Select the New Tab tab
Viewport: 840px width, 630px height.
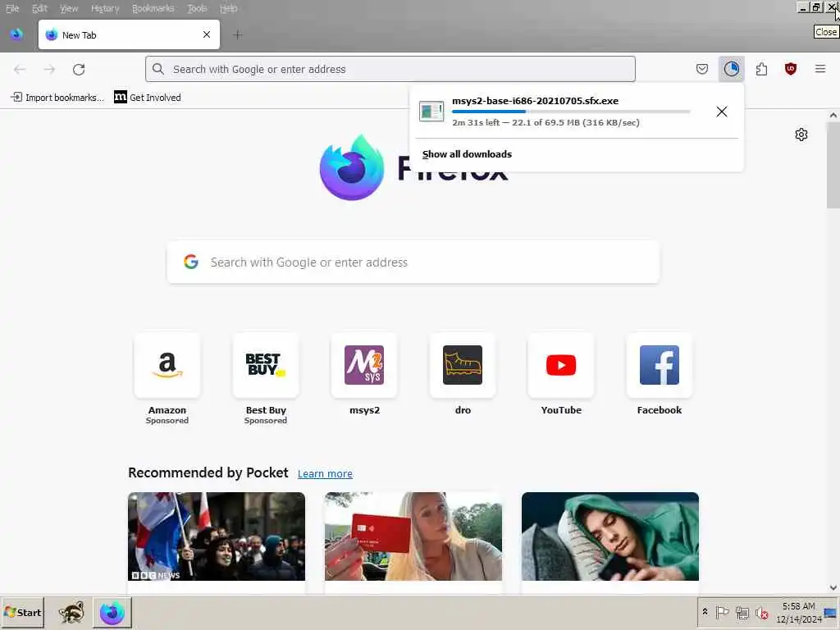coord(129,34)
